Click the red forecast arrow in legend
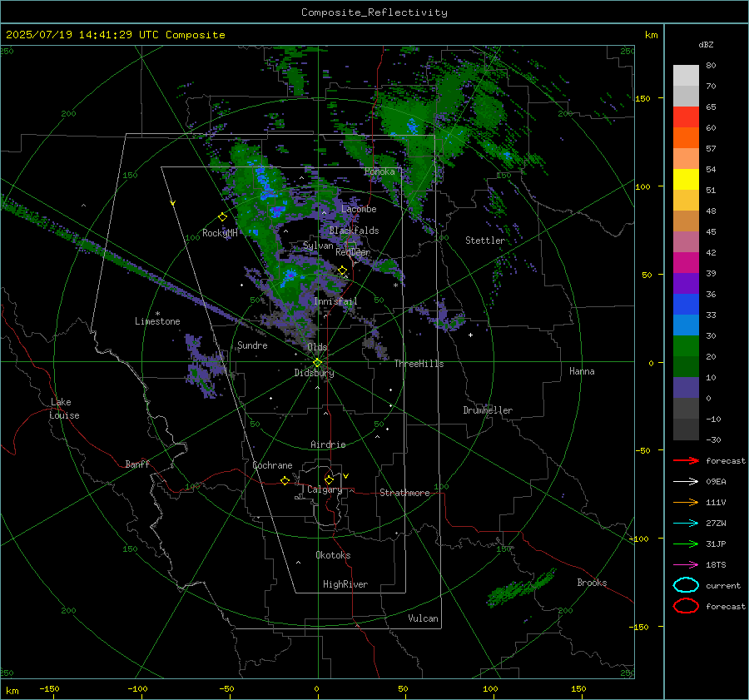 686,460
